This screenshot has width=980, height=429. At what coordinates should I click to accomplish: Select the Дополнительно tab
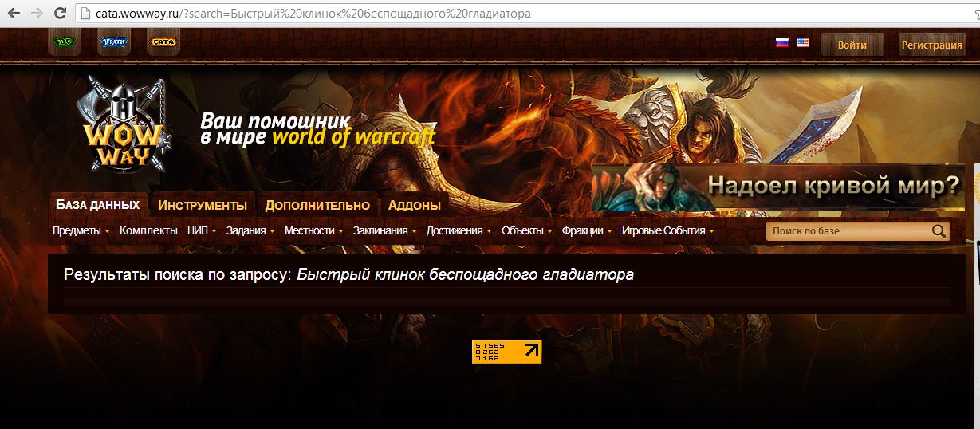click(317, 205)
